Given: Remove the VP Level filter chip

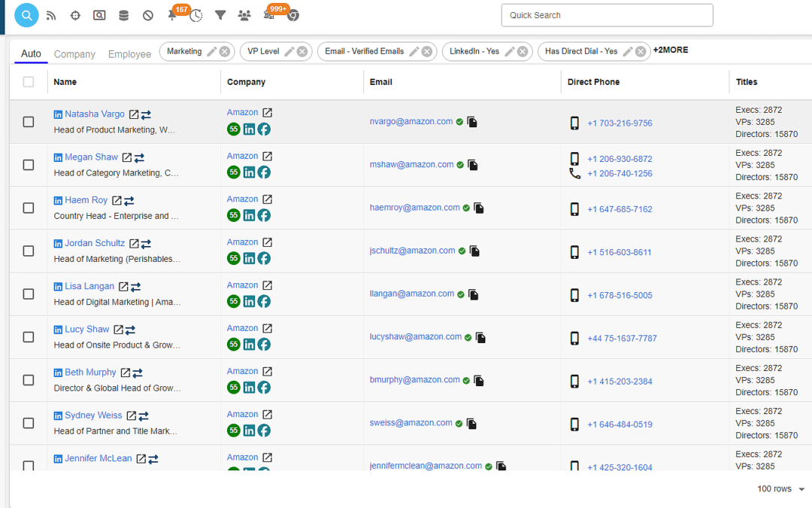Looking at the screenshot, I should coord(301,52).
